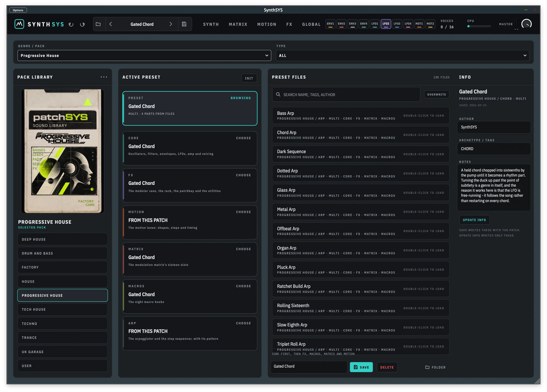This screenshot has height=392, width=547.
Task: Select the MOT1 modulator chip
Action: point(419,24)
